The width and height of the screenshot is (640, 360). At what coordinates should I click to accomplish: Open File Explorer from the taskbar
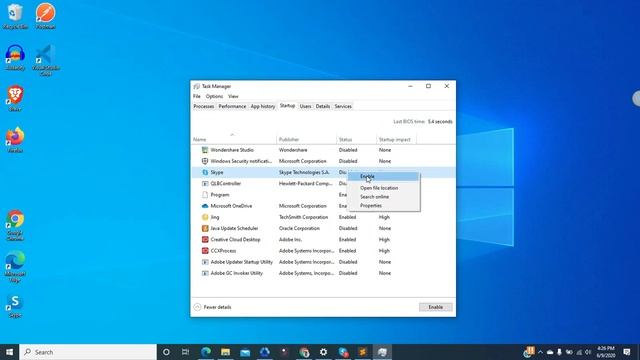coord(225,352)
